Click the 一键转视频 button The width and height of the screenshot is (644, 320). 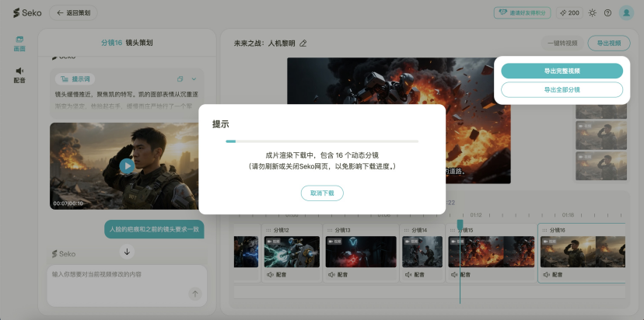(x=562, y=43)
